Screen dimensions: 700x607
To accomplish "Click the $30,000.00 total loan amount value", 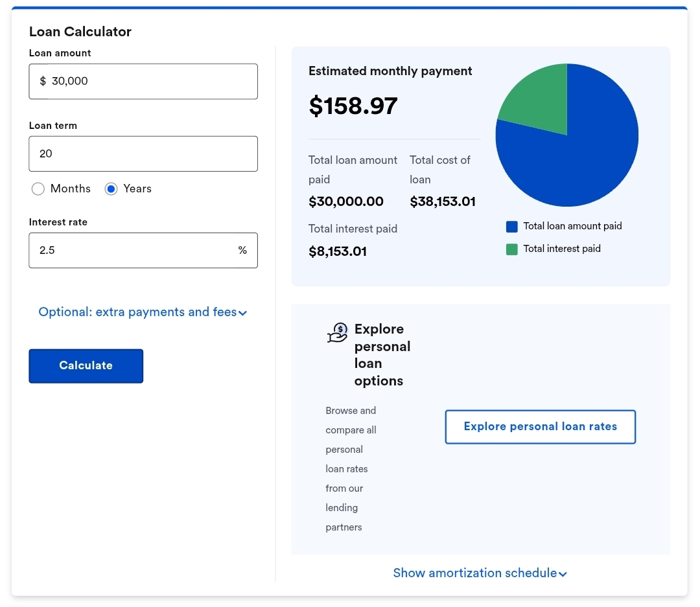I will pos(346,201).
